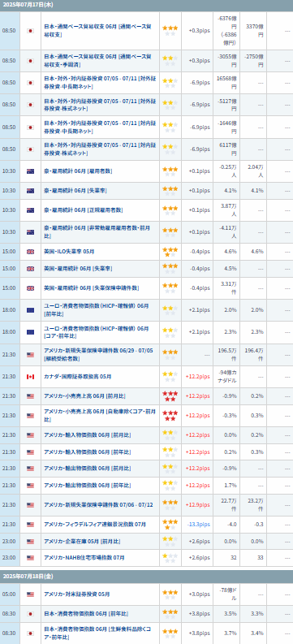Open アメリカ・企業在庫 05月 前月比 link
Screen dimensions: 293x644
point(82,541)
